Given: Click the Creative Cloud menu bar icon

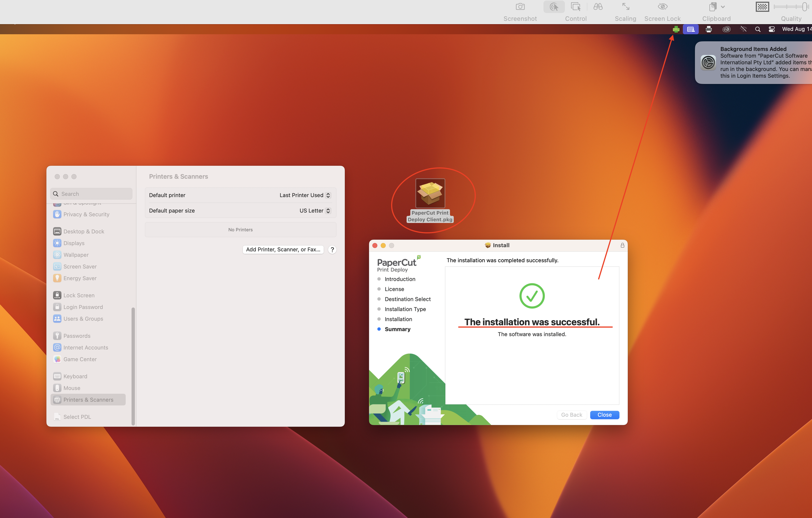Looking at the screenshot, I should 726,29.
